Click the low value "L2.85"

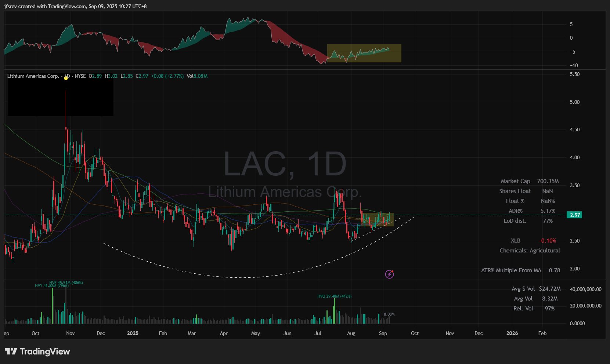point(126,76)
